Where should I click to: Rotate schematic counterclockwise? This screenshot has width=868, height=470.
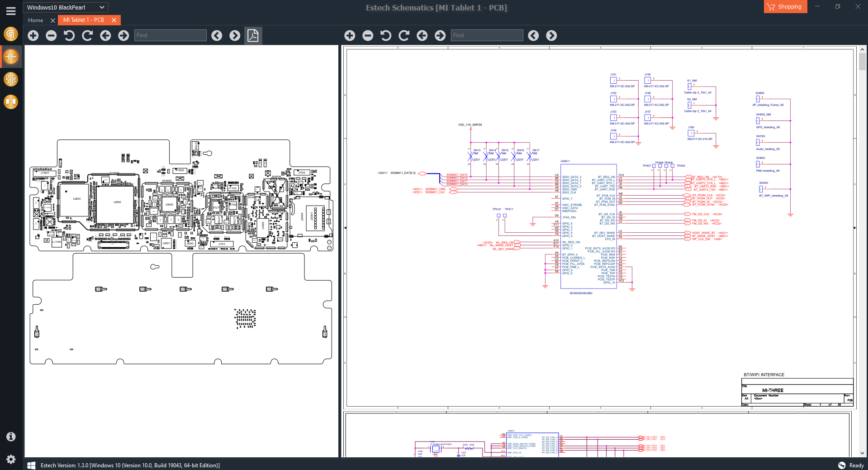pyautogui.click(x=386, y=35)
